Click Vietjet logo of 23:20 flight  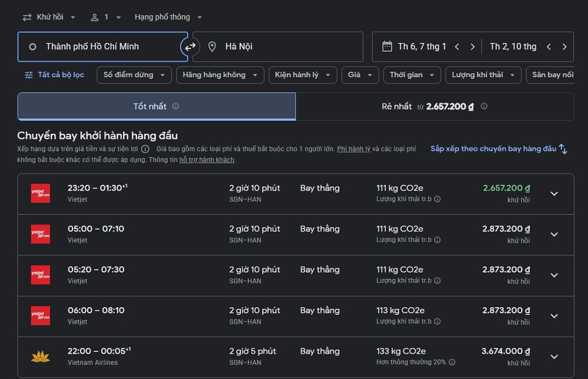[41, 194]
